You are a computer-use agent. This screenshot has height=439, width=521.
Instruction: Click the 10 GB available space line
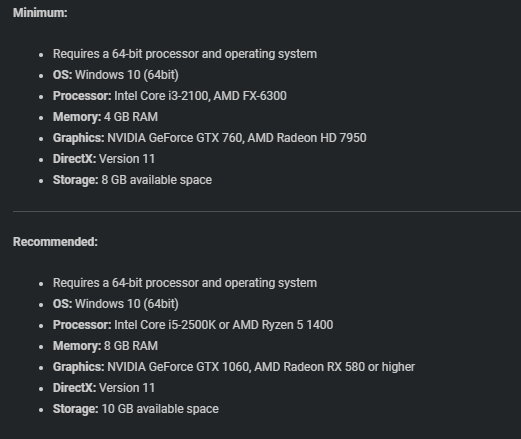pyautogui.click(x=136, y=409)
